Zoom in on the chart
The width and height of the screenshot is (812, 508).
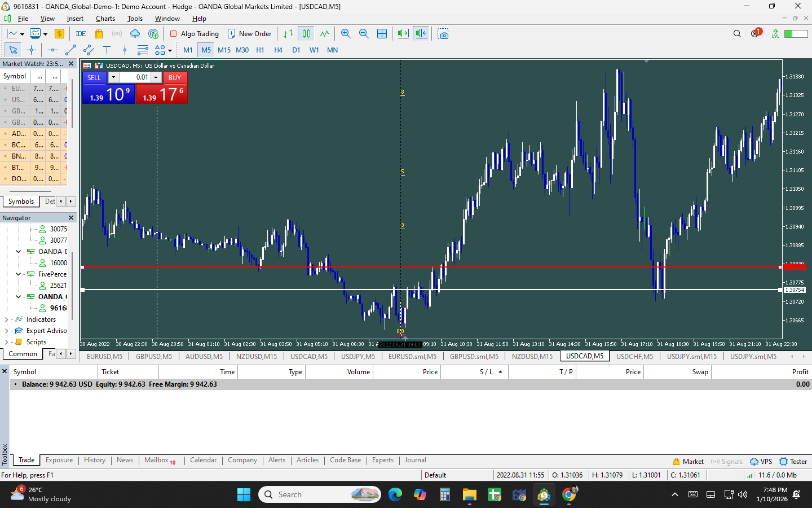pyautogui.click(x=346, y=34)
